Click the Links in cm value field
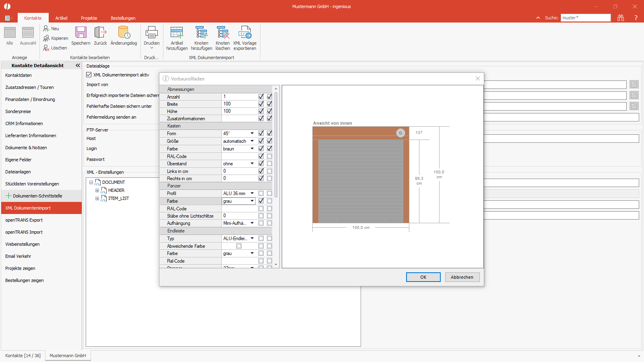This screenshot has width=644, height=362. click(239, 171)
